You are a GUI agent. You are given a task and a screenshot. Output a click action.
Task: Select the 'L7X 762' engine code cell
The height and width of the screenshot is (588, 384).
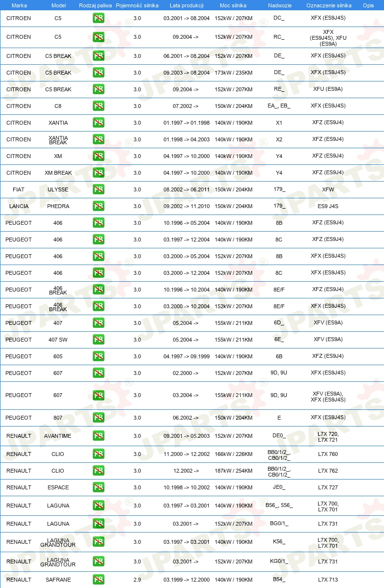click(x=328, y=471)
